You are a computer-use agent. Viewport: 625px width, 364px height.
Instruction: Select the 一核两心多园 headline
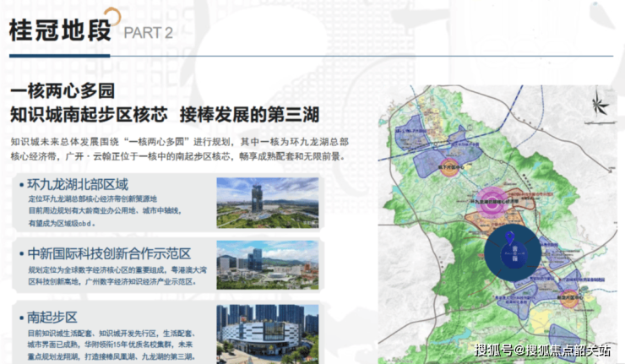[62, 91]
